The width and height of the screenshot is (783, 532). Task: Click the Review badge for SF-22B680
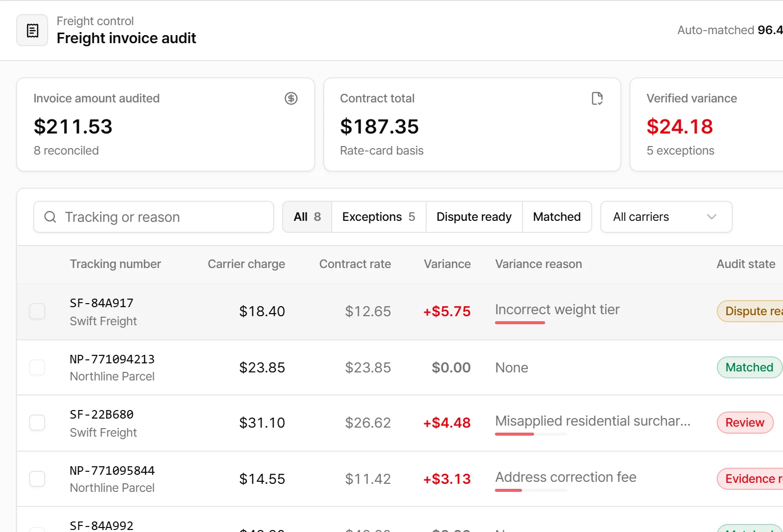745,423
